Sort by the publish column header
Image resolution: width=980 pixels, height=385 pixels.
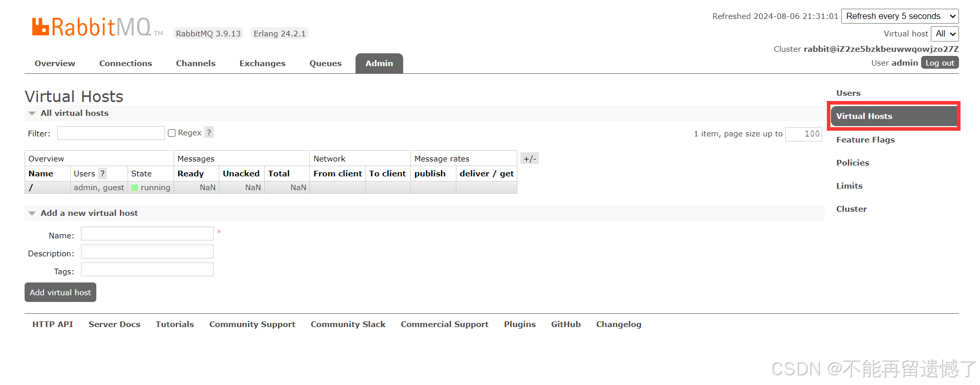(x=430, y=173)
